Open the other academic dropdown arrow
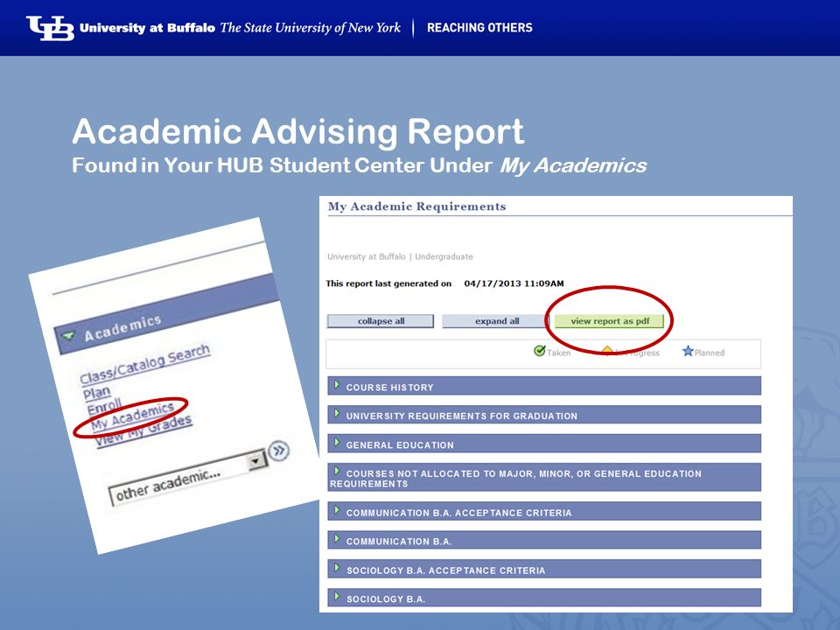The height and width of the screenshot is (630, 840). point(256,461)
